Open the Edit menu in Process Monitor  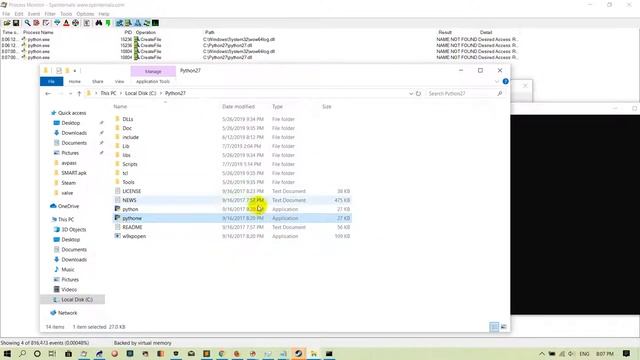click(x=19, y=14)
